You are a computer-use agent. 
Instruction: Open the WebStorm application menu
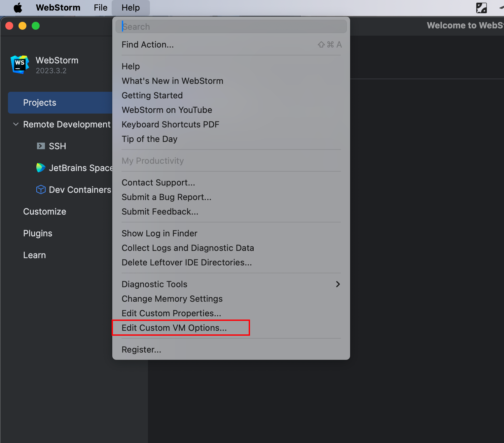pos(58,8)
